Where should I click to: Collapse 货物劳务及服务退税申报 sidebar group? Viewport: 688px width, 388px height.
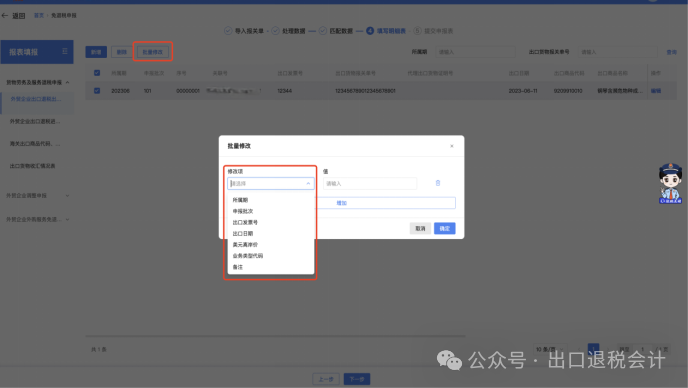[38, 83]
